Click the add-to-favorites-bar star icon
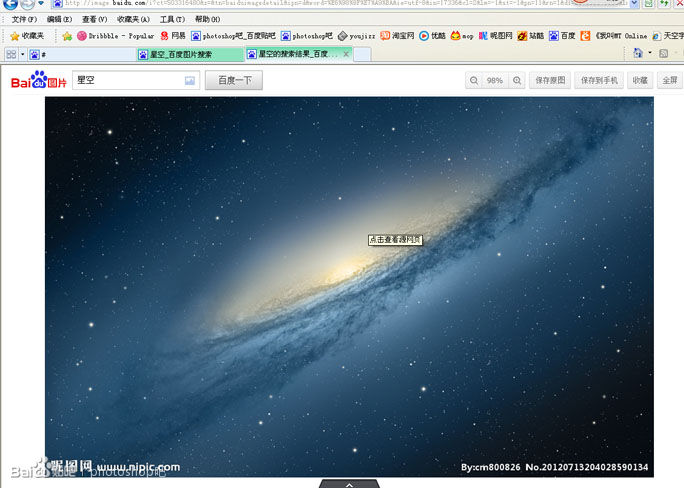 (x=67, y=36)
